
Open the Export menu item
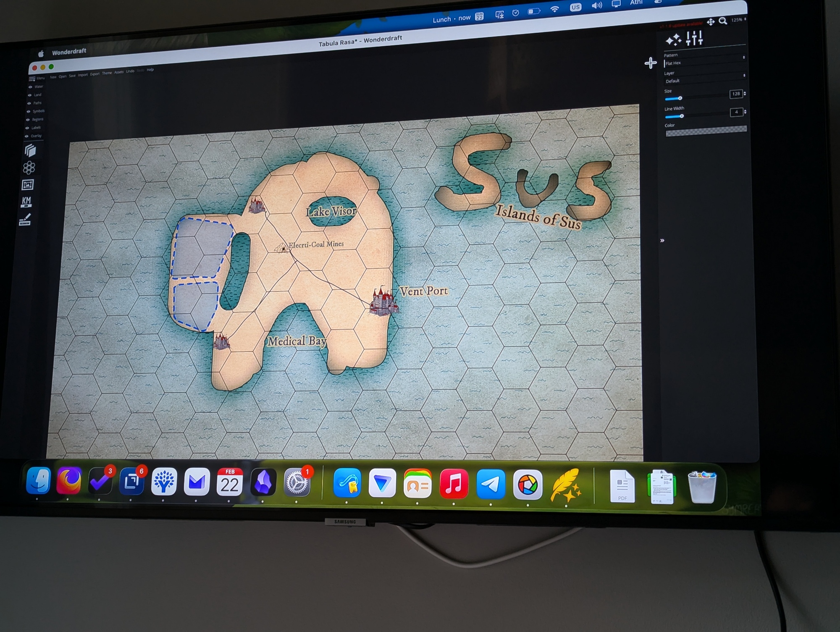[94, 74]
